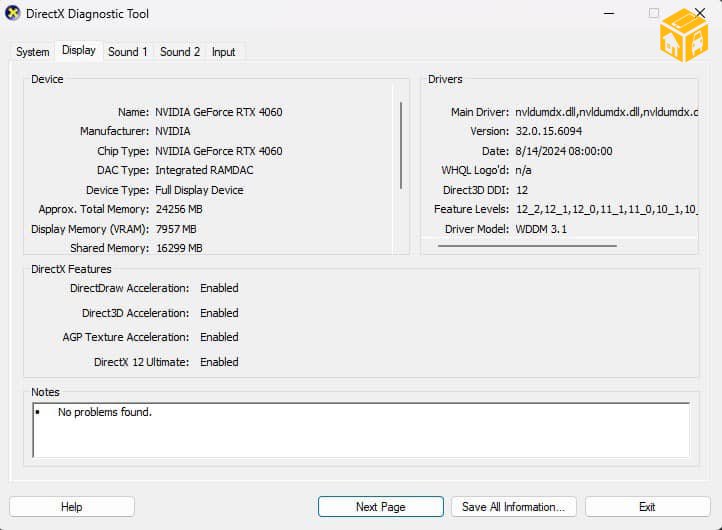This screenshot has width=722, height=530.
Task: Click the device Name value RTX 4060
Action: (x=218, y=112)
